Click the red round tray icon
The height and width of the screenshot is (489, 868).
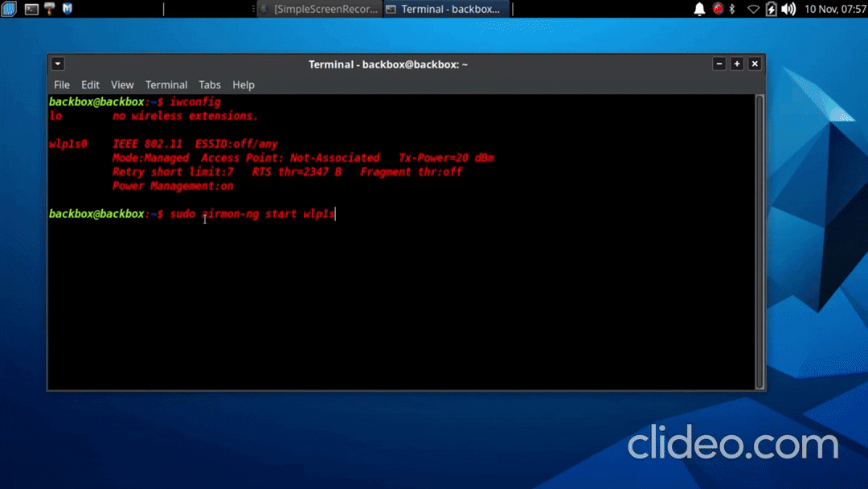tap(718, 9)
